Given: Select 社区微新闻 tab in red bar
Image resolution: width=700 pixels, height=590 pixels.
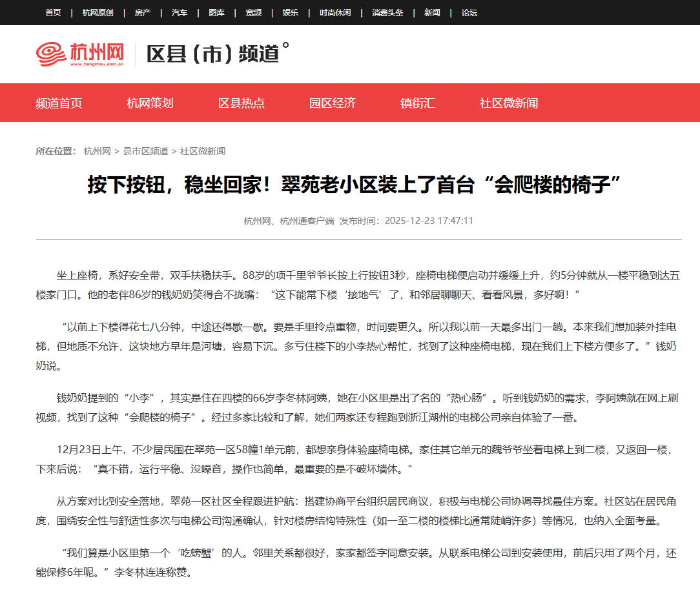Looking at the screenshot, I should click(x=509, y=103).
